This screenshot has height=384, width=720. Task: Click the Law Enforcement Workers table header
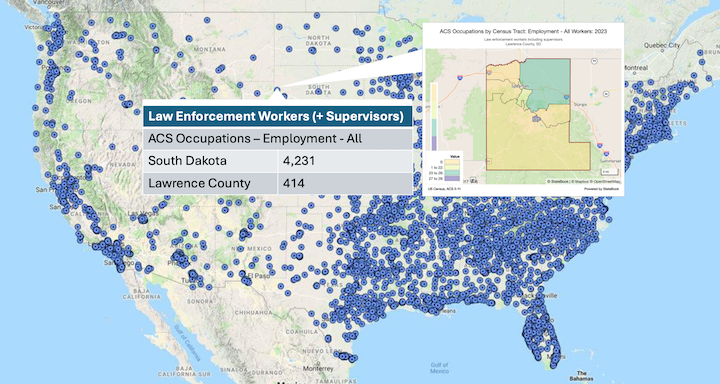point(277,116)
